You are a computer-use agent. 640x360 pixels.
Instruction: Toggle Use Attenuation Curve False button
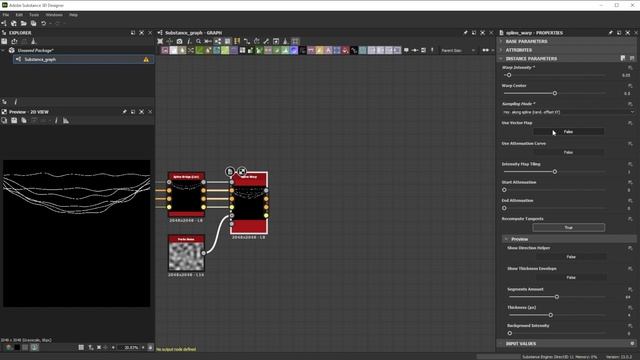[x=568, y=152]
